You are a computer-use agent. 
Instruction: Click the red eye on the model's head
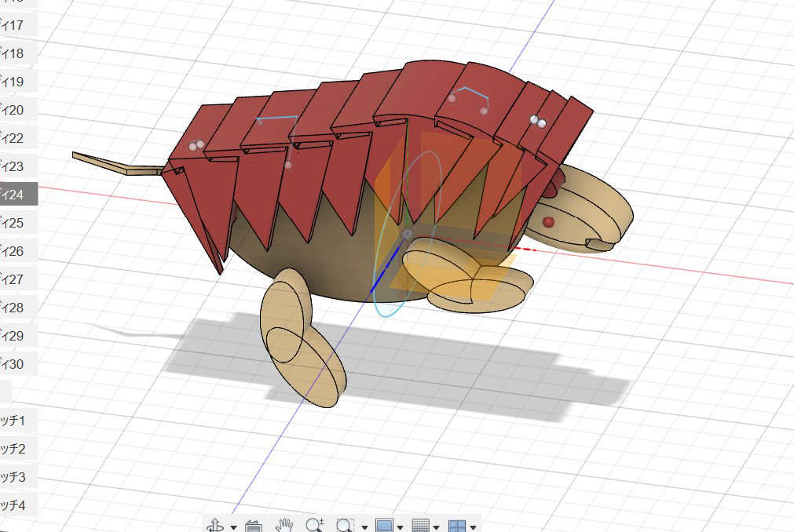(548, 222)
